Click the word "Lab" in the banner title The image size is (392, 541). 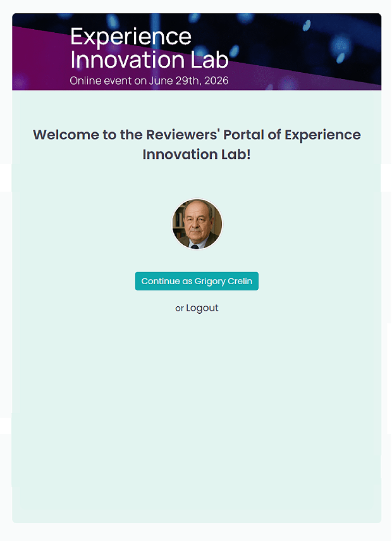(x=211, y=59)
